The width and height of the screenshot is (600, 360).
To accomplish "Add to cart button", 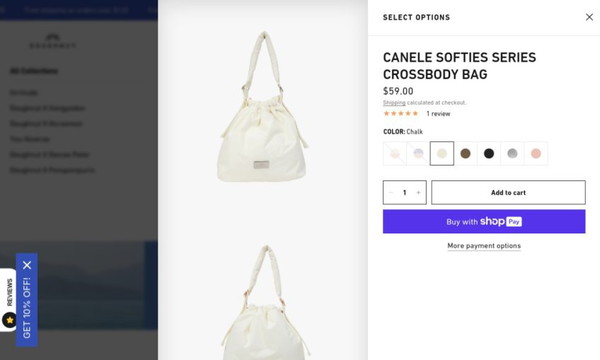I will pos(508,192).
